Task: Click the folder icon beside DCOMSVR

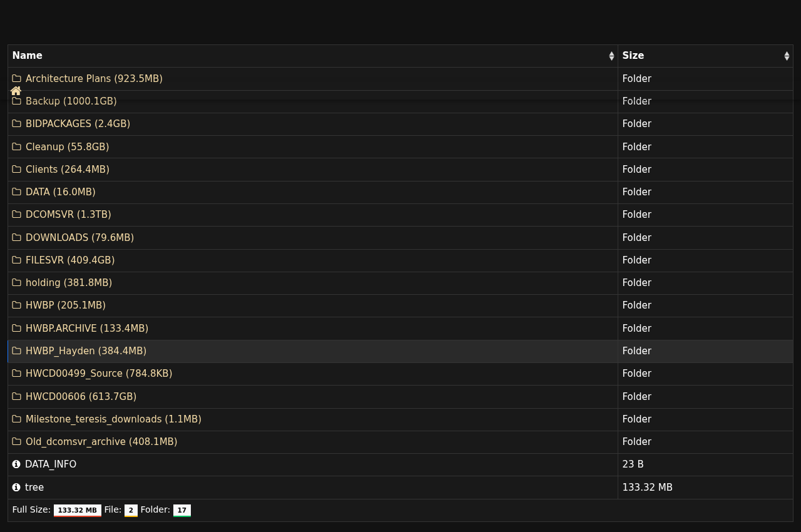Action: (16, 215)
